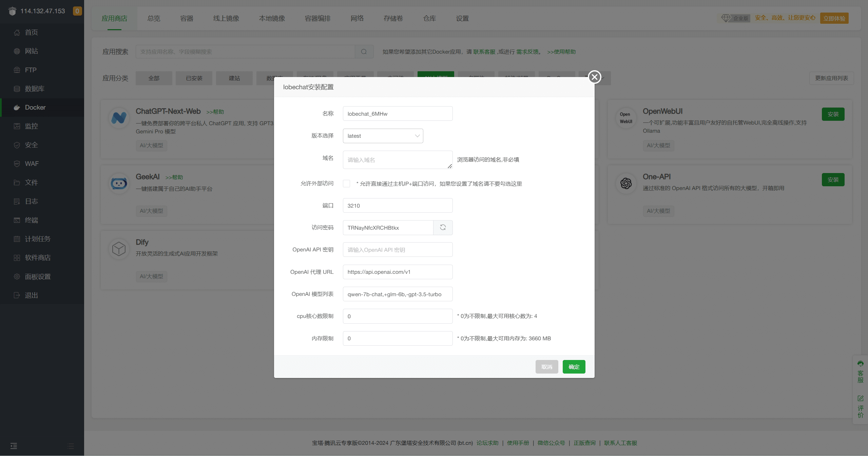The width and height of the screenshot is (868, 456).
Task: Open the 终端 terminal page
Action: point(32,220)
